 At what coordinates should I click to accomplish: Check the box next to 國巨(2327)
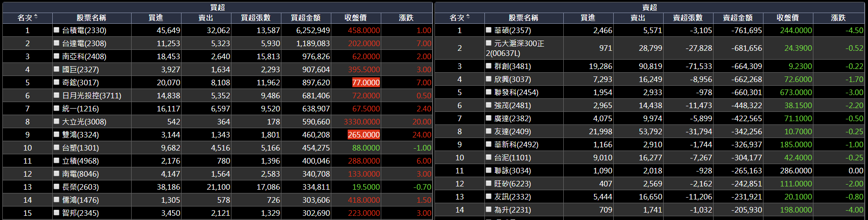pyautogui.click(x=56, y=69)
